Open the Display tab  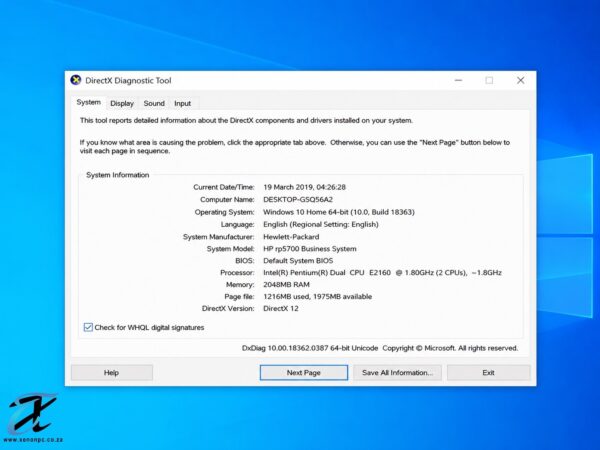click(x=122, y=103)
